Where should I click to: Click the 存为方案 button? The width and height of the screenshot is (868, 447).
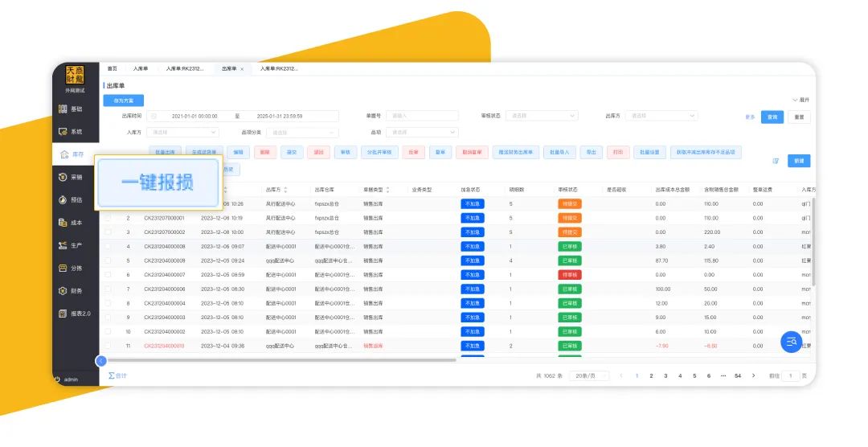pyautogui.click(x=124, y=100)
